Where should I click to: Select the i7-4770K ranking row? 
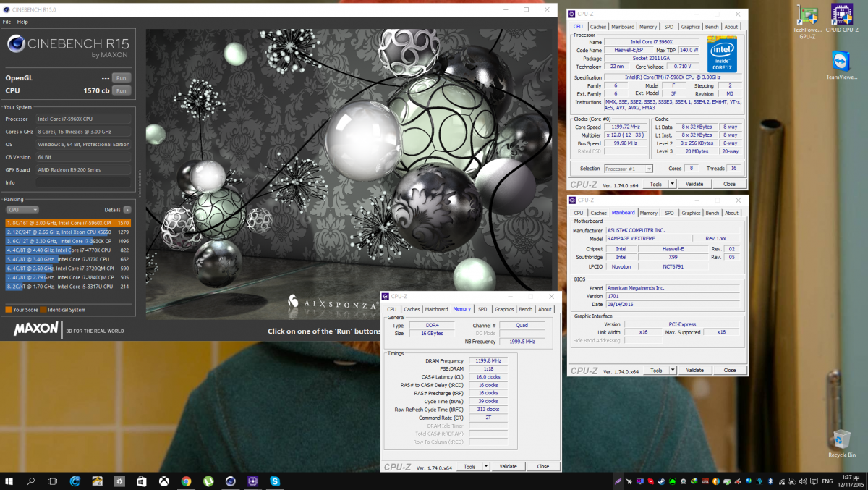click(x=69, y=250)
